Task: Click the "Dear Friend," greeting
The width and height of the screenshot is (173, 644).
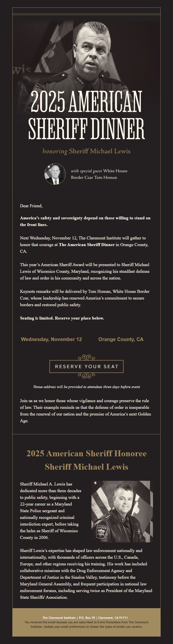Action: click(x=31, y=206)
